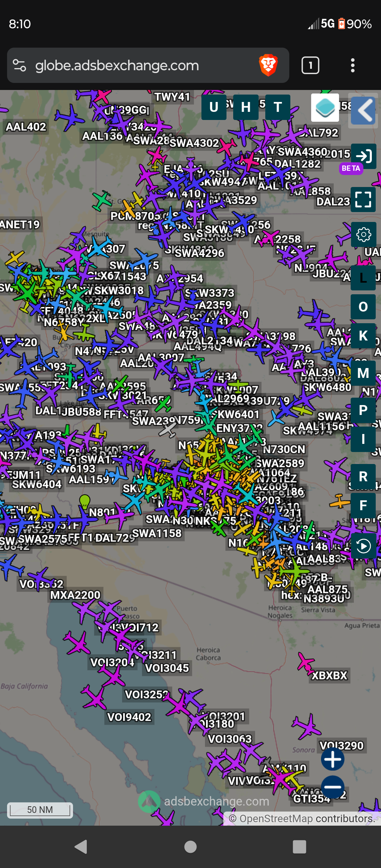The width and height of the screenshot is (381, 868).
Task: Tap the F follow button
Action: pyautogui.click(x=363, y=505)
